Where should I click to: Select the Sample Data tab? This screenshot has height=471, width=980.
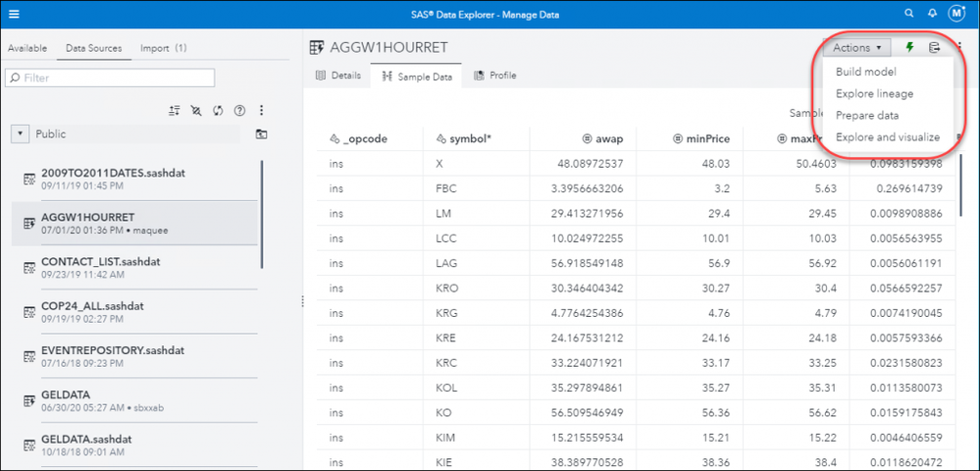click(416, 77)
